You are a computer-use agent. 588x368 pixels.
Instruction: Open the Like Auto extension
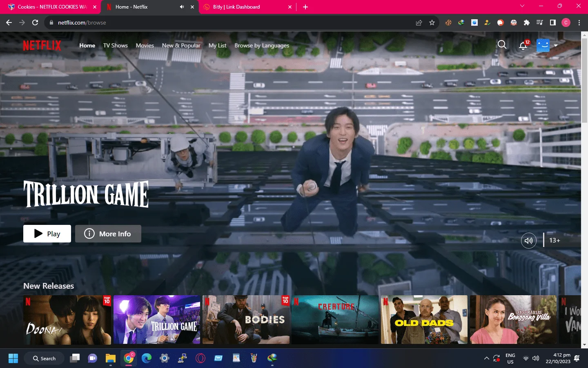[x=514, y=22]
